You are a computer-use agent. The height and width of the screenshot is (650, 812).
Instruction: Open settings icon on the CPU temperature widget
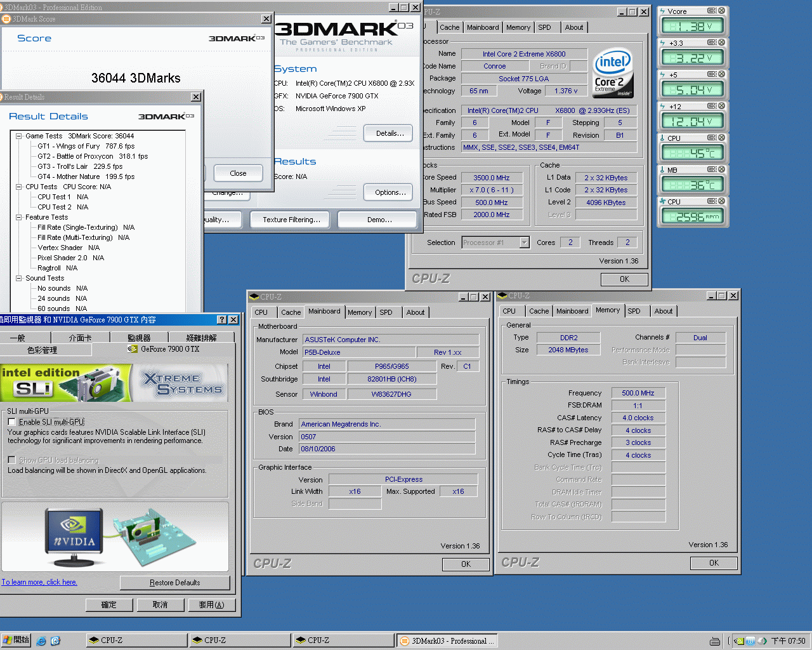coord(712,138)
